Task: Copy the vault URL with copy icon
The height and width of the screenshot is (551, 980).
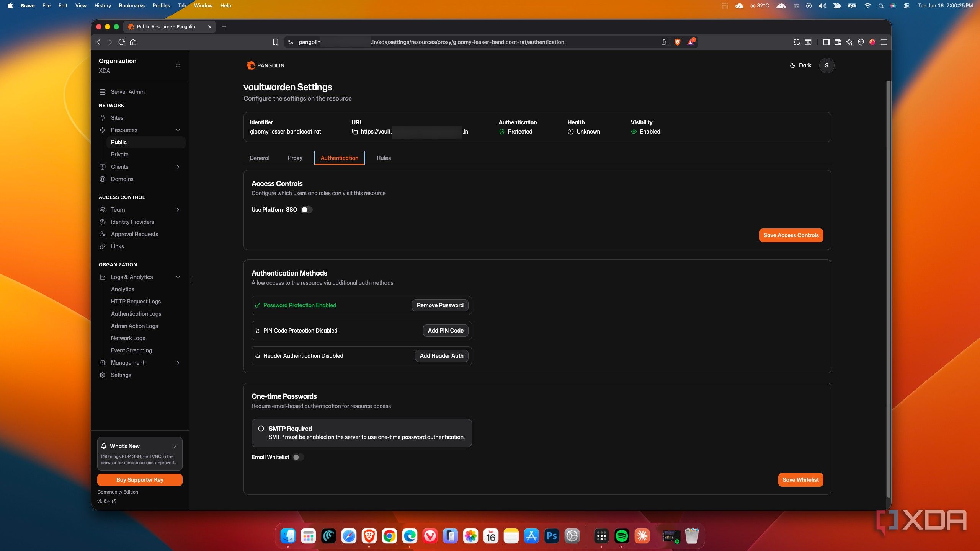Action: click(x=355, y=132)
